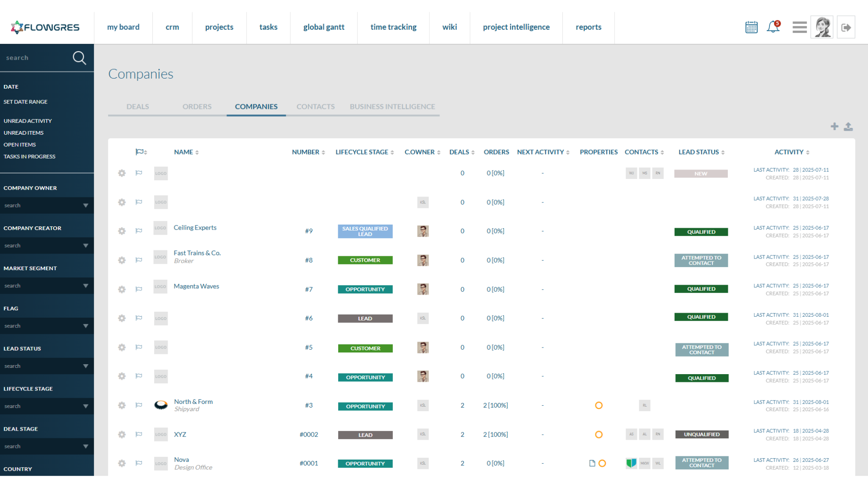
Task: Click Set Date Range in sidebar
Action: [x=25, y=102]
